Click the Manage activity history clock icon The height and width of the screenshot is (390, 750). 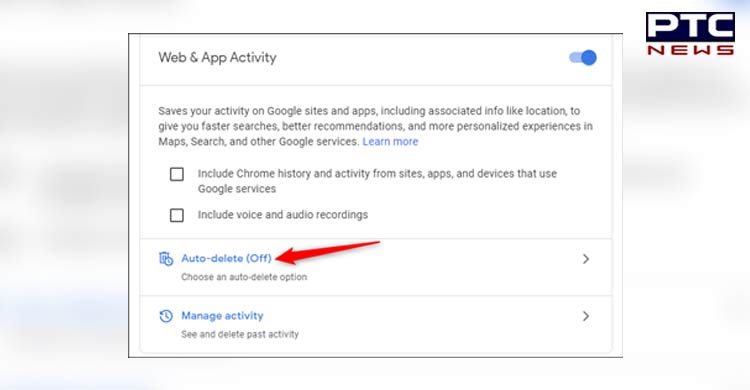165,316
